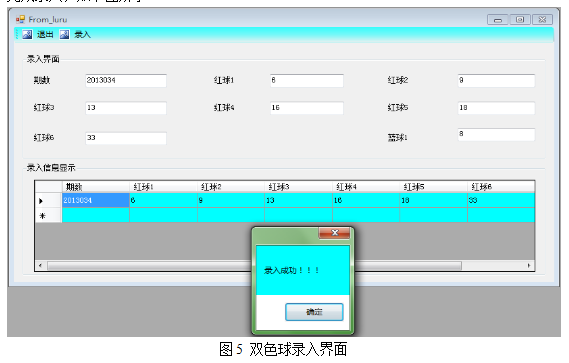Click the From_luru window title icon
The height and width of the screenshot is (363, 569).
pos(20,19)
